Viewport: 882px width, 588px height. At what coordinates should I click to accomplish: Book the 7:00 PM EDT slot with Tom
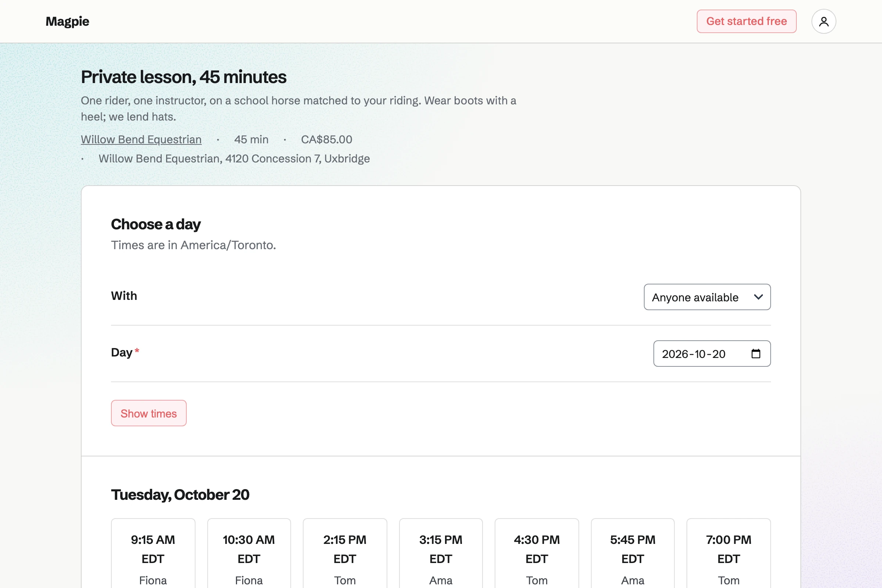(729, 553)
